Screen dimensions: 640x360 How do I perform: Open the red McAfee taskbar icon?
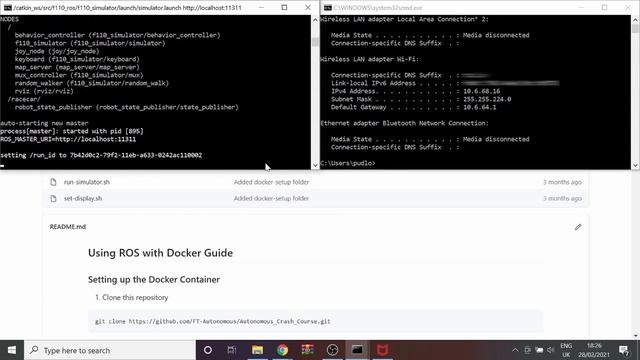point(382,350)
